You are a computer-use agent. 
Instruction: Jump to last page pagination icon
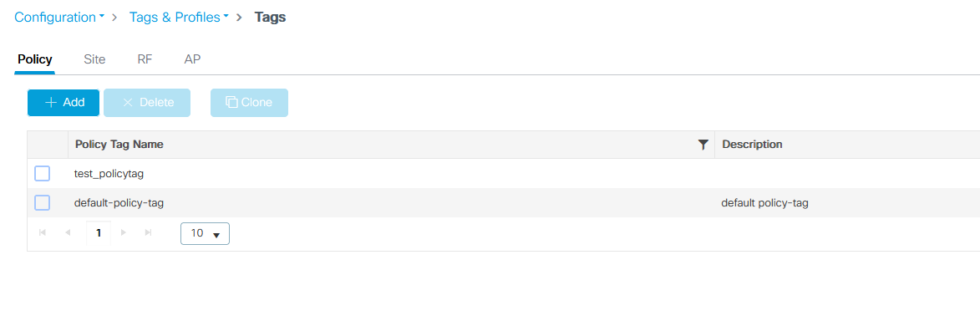coord(148,232)
